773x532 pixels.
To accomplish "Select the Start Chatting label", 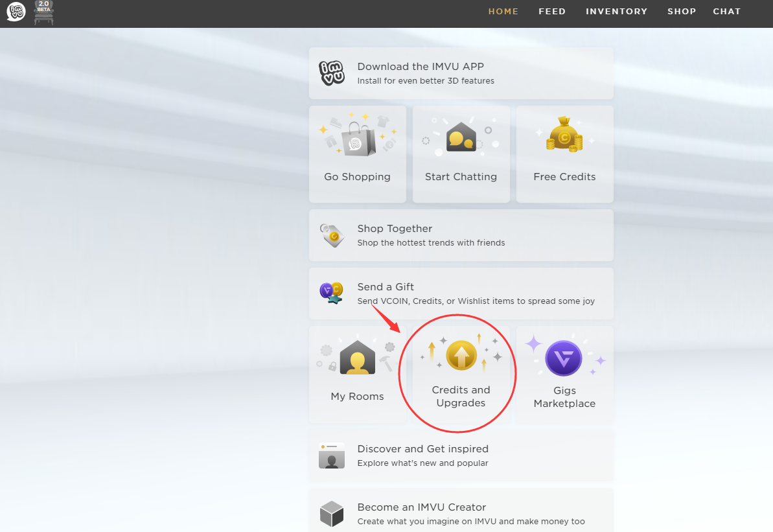I will (461, 176).
